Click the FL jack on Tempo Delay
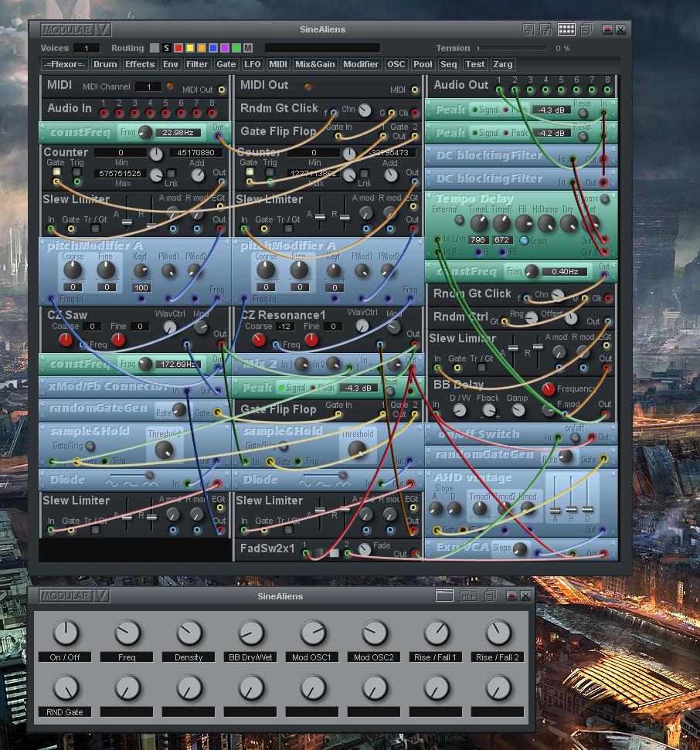Screen dimensions: 700x750 (x=478, y=251)
